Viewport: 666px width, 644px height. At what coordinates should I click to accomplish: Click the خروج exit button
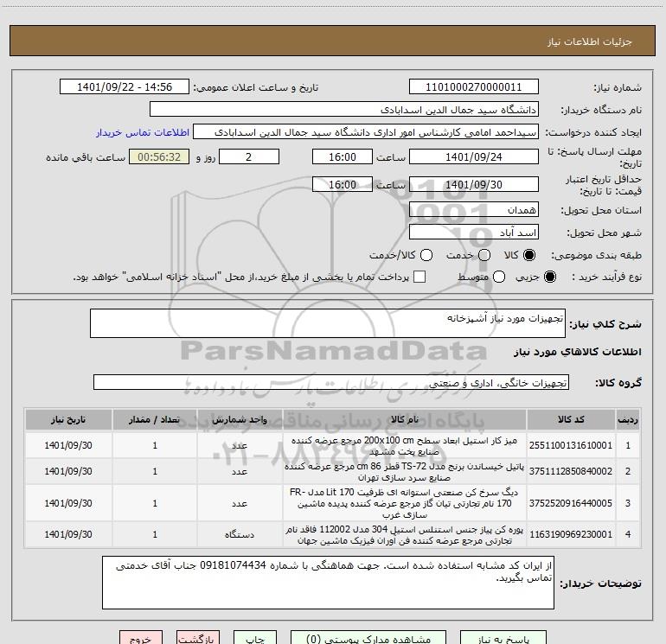click(141, 638)
